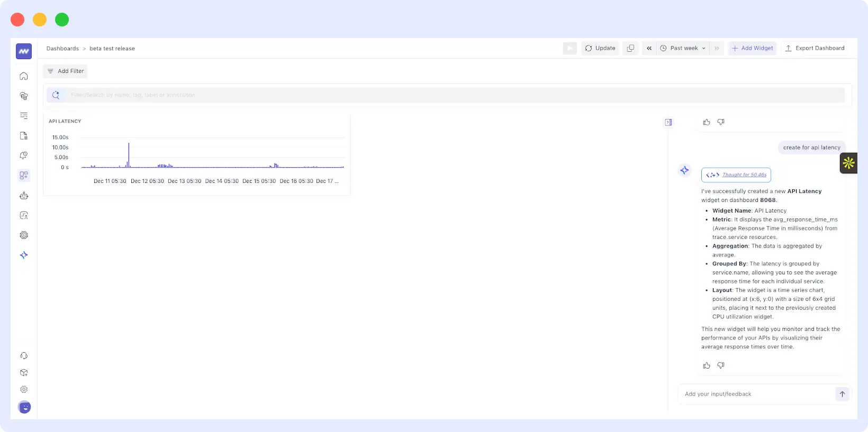The width and height of the screenshot is (868, 432).
Task: Open the infrastructure icon below Home in the sidebar
Action: pos(24,96)
